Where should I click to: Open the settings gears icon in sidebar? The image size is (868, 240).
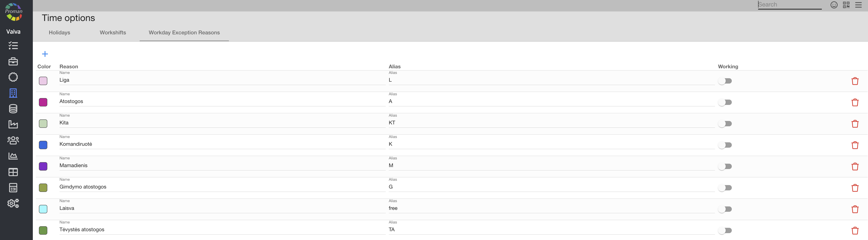13,203
